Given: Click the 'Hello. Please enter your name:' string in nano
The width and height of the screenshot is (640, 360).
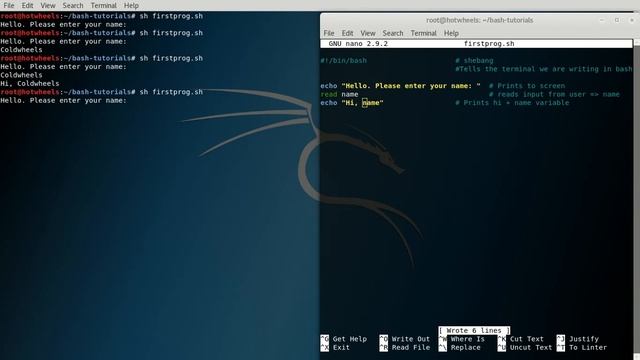Looking at the screenshot, I should (411, 86).
